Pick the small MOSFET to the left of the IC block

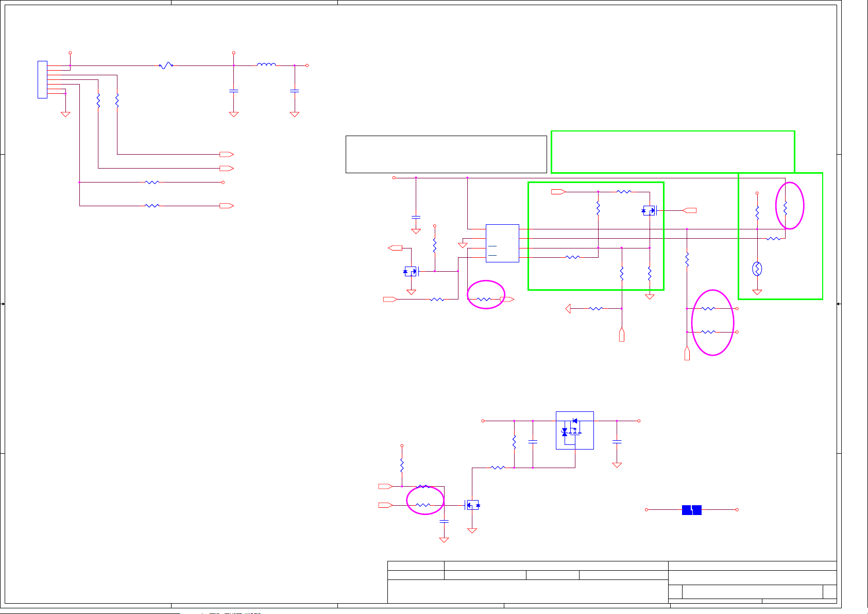pos(411,271)
